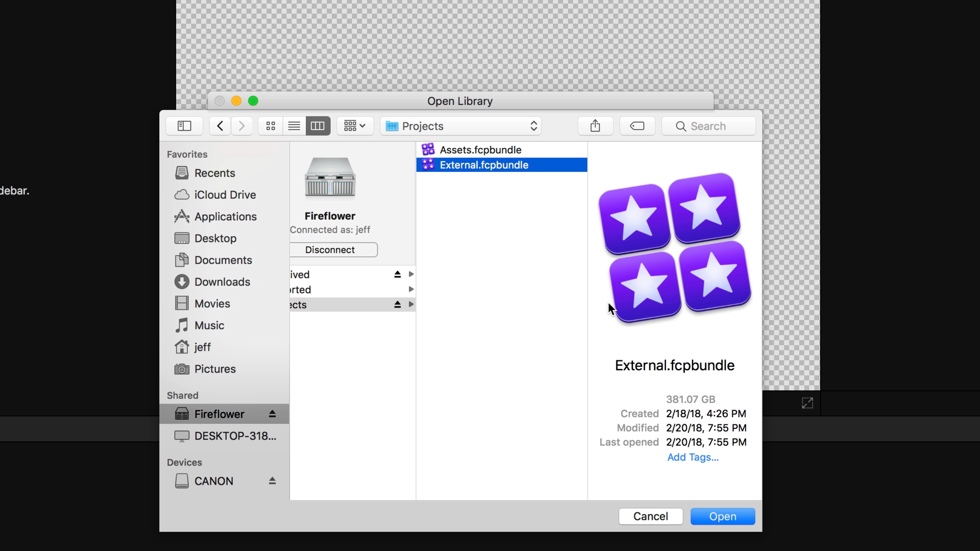Screen dimensions: 980x551
Task: Select Assets.fcpbundle in the file list
Action: pos(481,150)
